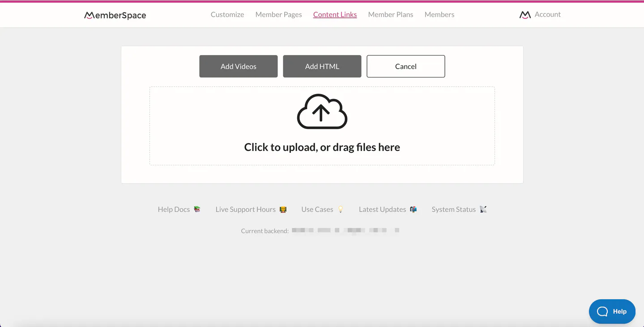The width and height of the screenshot is (644, 327).
Task: Click the MemberSpace logo
Action: (x=115, y=15)
